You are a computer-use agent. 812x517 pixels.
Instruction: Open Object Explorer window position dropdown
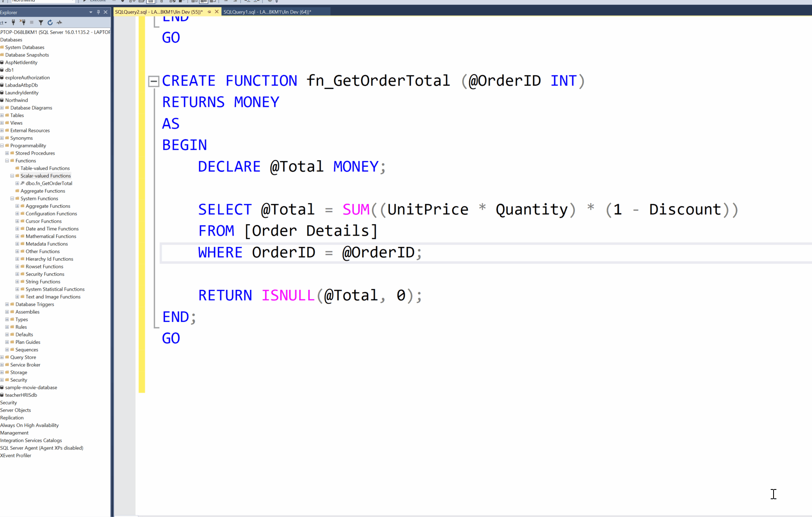[91, 12]
